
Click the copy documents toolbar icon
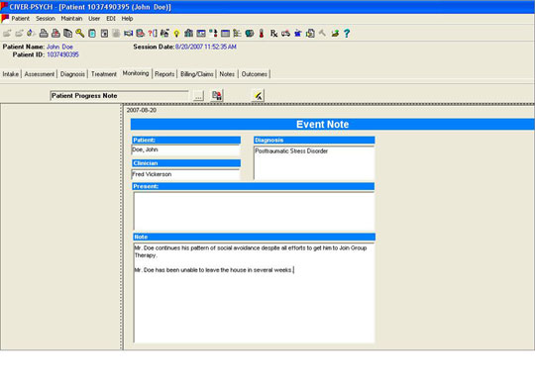(68, 33)
